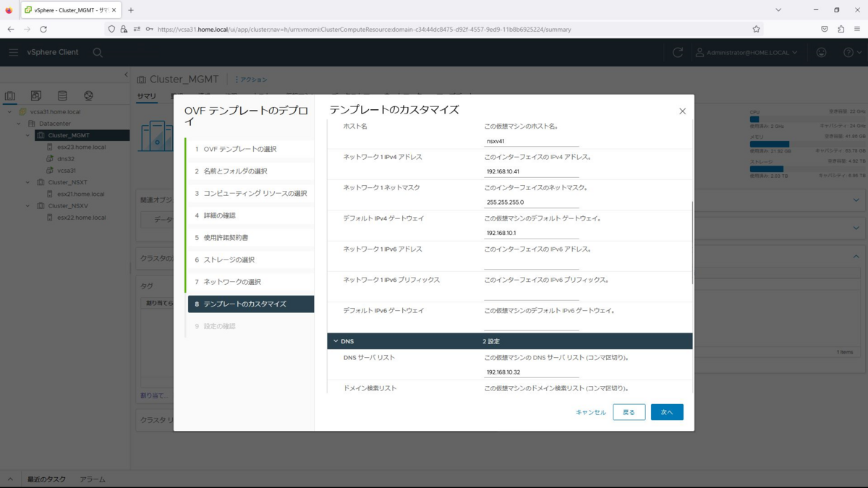The image size is (868, 488).
Task: Collapse the vcsa31.home.local tree node
Action: [x=9, y=112]
